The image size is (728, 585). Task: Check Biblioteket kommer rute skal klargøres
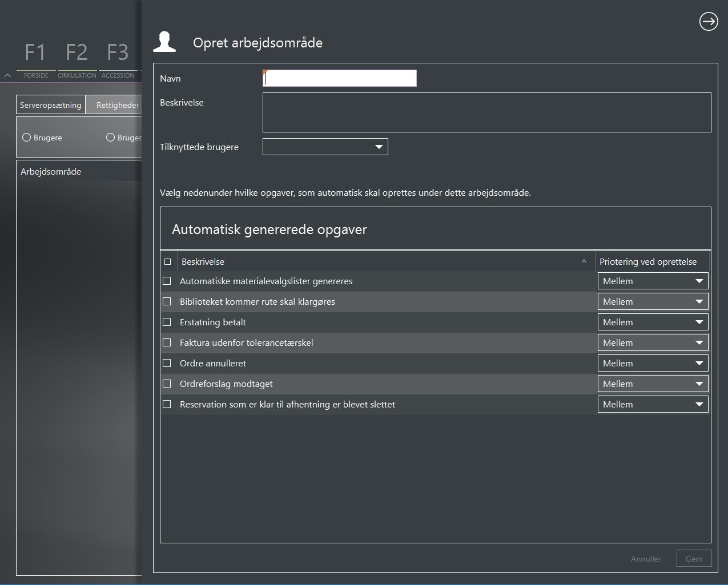pos(167,301)
